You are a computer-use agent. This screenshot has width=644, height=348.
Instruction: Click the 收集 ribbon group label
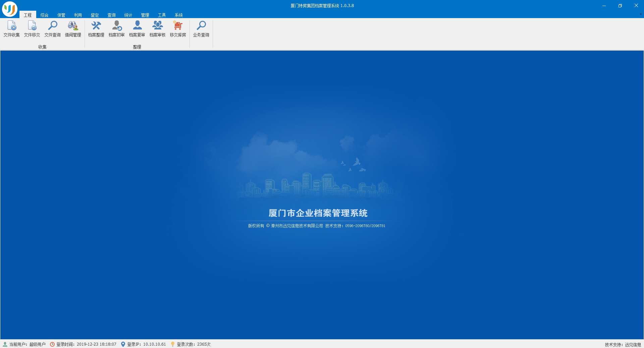click(43, 47)
